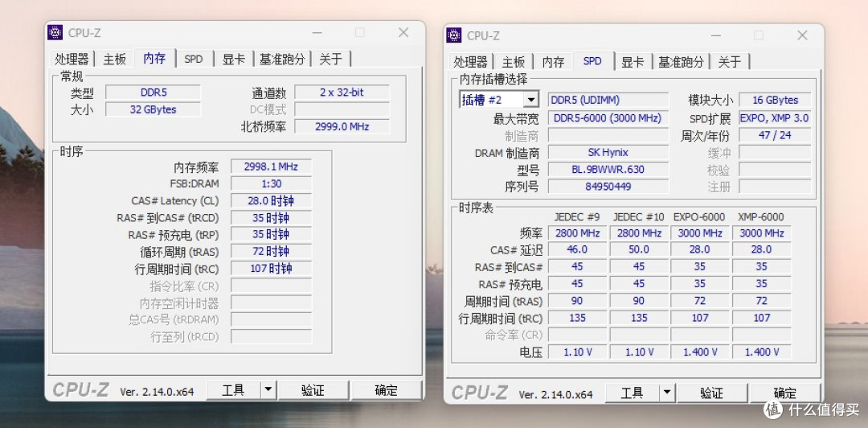Click JEDEC #10 tRC 135 cell
868x428 pixels.
[x=639, y=319]
